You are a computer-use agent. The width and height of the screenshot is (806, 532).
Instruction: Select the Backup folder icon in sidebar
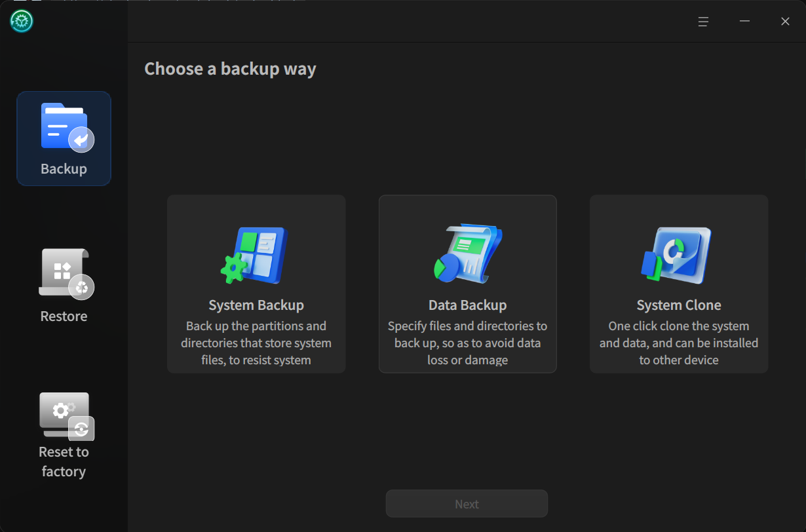(67, 128)
